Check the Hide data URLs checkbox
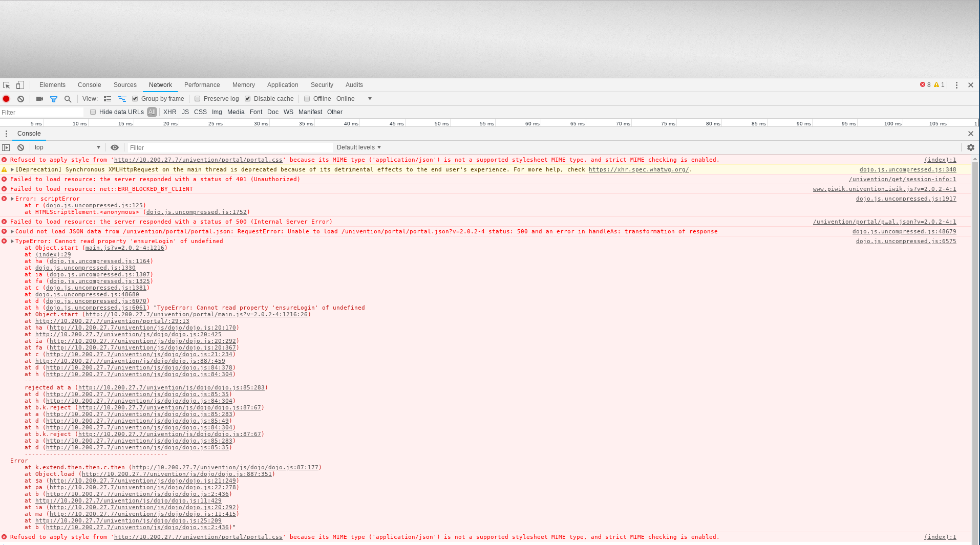Image resolution: width=980 pixels, height=545 pixels. tap(93, 112)
